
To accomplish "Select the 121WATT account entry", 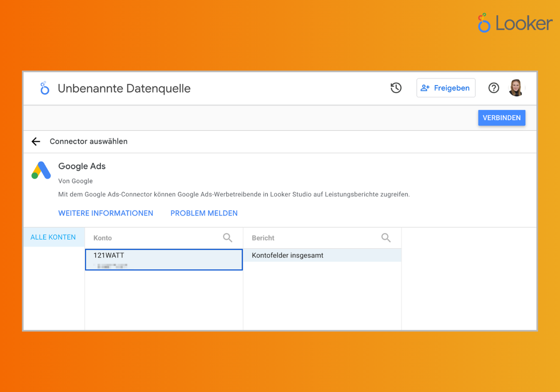I will click(164, 259).
